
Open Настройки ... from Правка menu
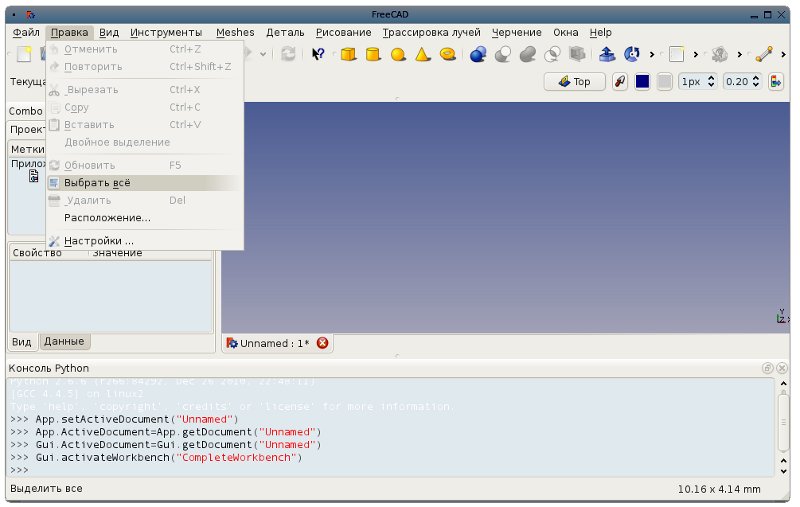click(143, 241)
